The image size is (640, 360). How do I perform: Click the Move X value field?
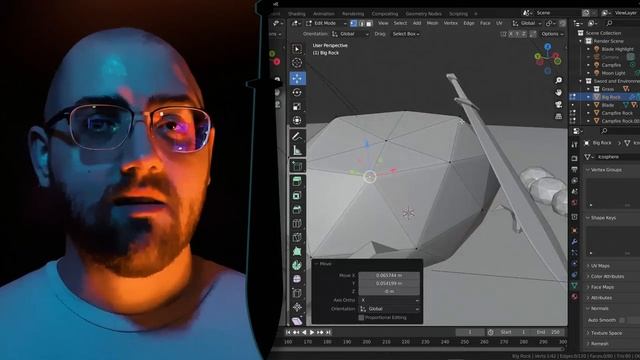pos(389,276)
